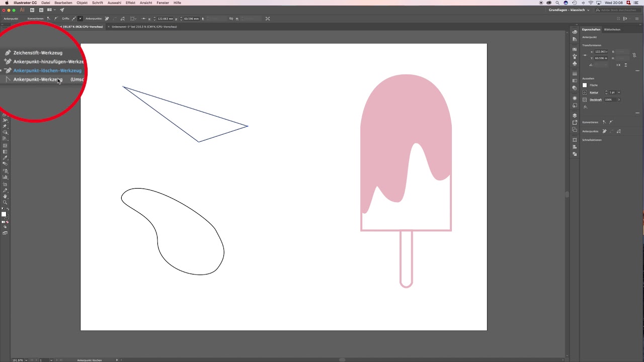The height and width of the screenshot is (362, 644).
Task: Toggle constrain proportions link in Transformieren
Action: pos(634,55)
